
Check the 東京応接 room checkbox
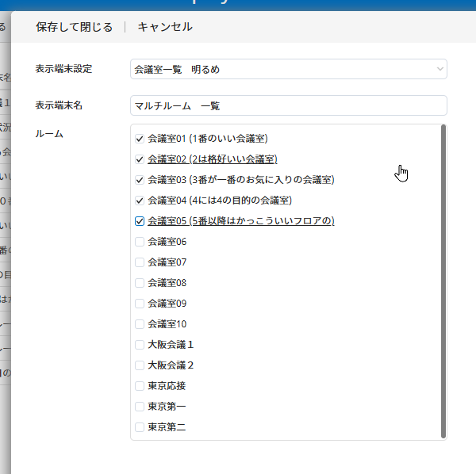(140, 386)
